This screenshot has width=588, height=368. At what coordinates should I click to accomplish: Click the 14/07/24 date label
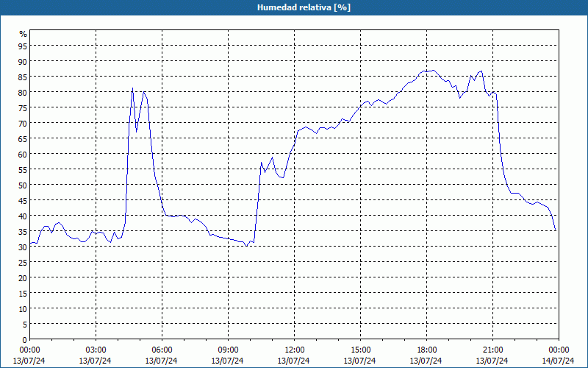pyautogui.click(x=558, y=361)
